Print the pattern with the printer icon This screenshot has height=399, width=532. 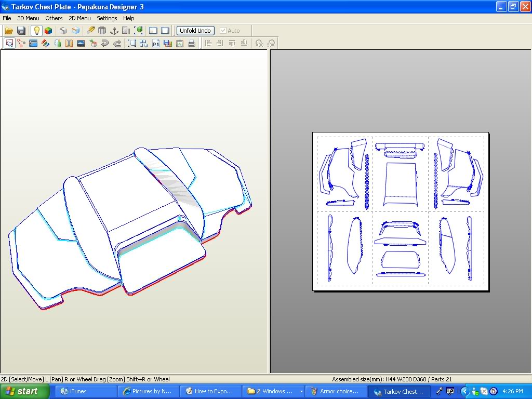(192, 44)
